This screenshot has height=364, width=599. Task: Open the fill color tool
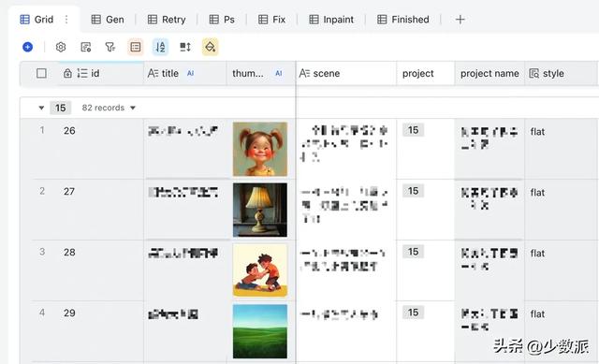(210, 47)
